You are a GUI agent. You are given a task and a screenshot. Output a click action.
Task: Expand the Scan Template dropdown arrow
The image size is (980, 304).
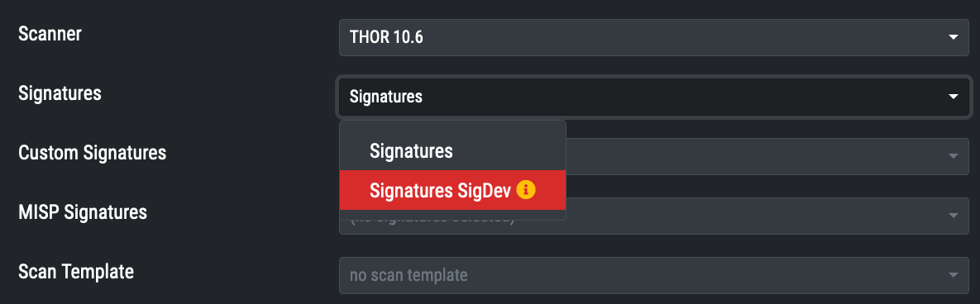pyautogui.click(x=954, y=274)
